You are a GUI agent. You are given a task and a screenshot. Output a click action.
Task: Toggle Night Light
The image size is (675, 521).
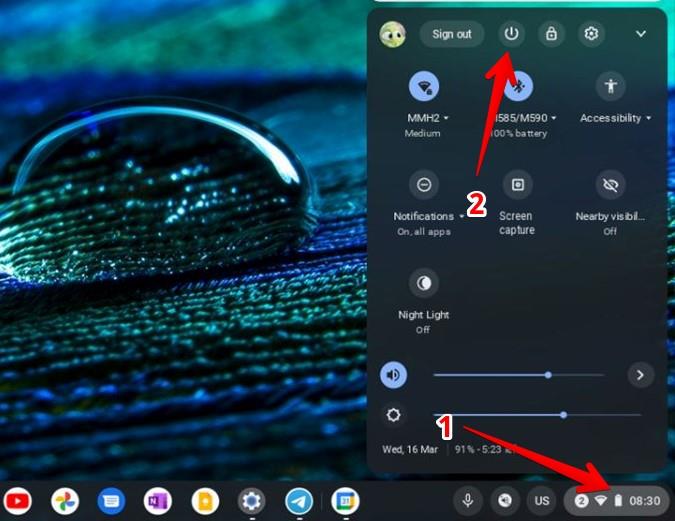tap(424, 283)
